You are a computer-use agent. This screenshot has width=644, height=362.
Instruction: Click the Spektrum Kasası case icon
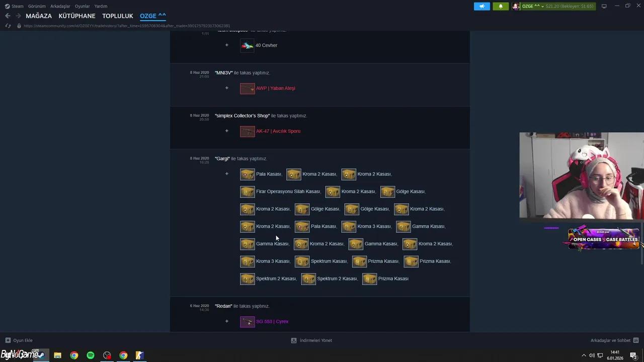[x=302, y=261]
